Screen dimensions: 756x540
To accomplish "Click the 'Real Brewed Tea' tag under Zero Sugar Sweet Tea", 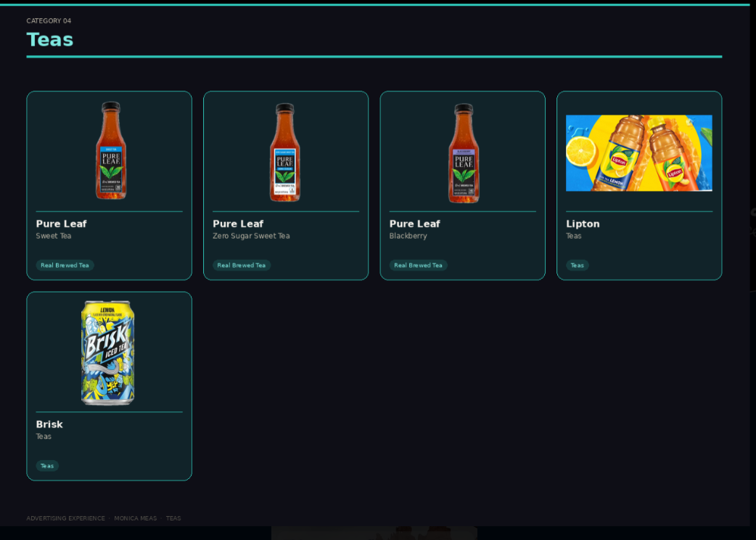I will point(242,265).
